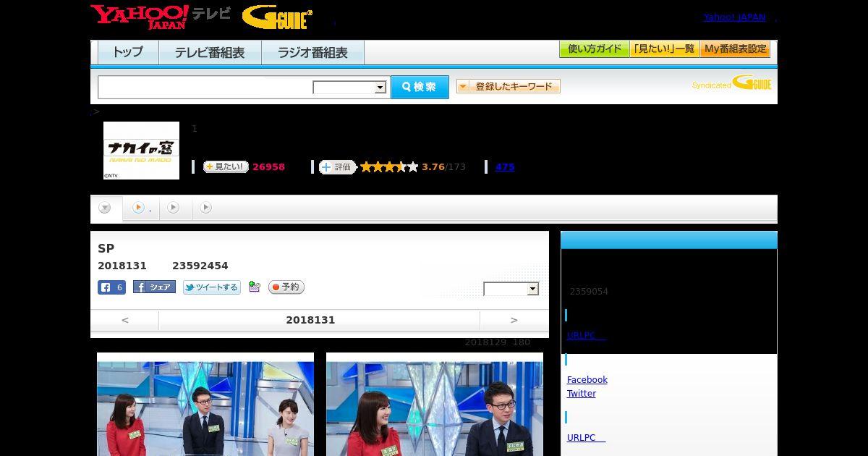Open the 「見たい!」一覧 list
Screen dimensions: 868x456
(x=665, y=49)
